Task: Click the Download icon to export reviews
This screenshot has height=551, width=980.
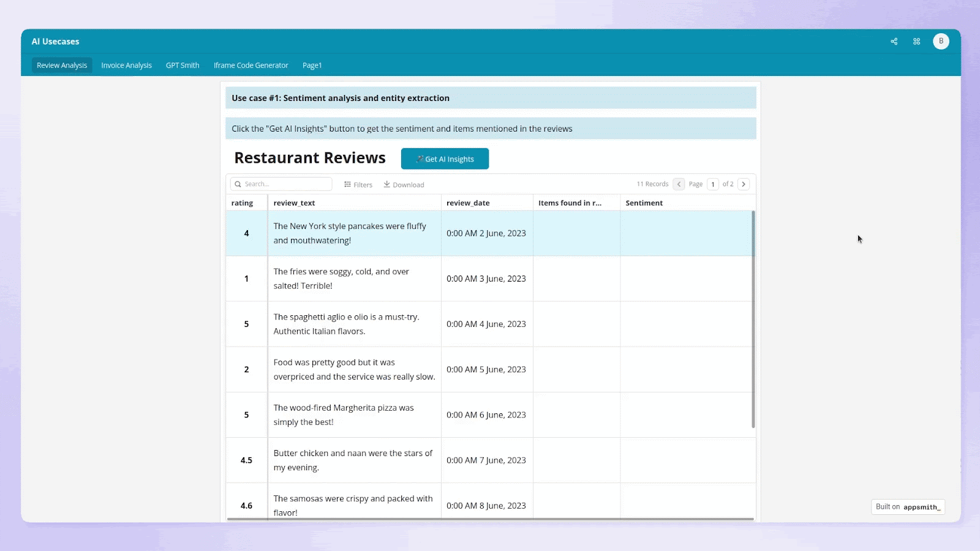Action: (386, 184)
